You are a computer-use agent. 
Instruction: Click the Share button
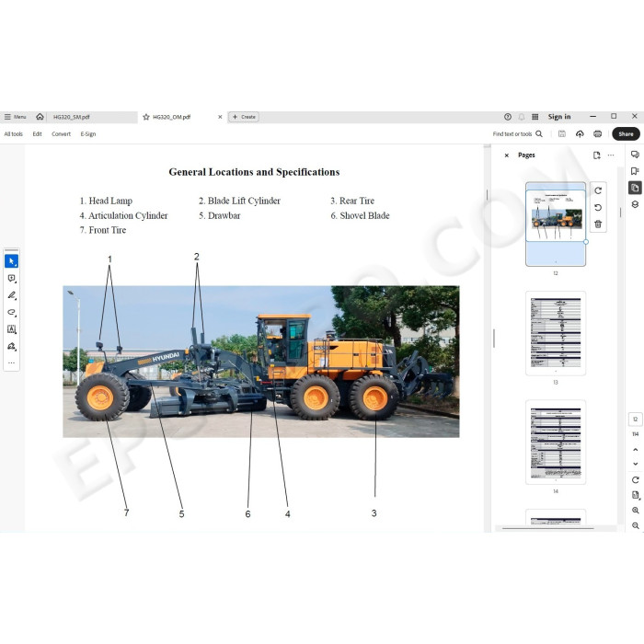tap(626, 134)
